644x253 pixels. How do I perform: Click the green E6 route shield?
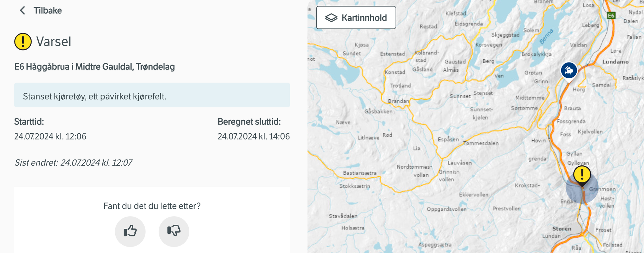click(x=611, y=15)
